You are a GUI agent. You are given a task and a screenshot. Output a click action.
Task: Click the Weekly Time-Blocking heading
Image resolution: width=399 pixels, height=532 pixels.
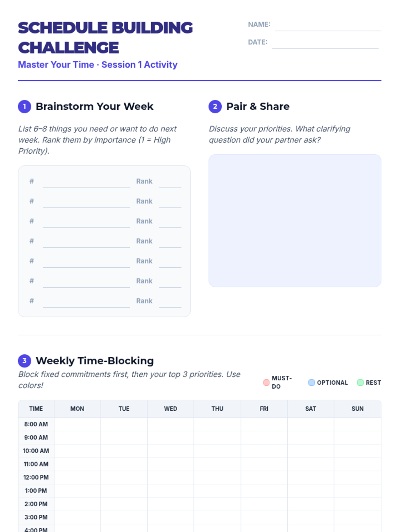(95, 361)
